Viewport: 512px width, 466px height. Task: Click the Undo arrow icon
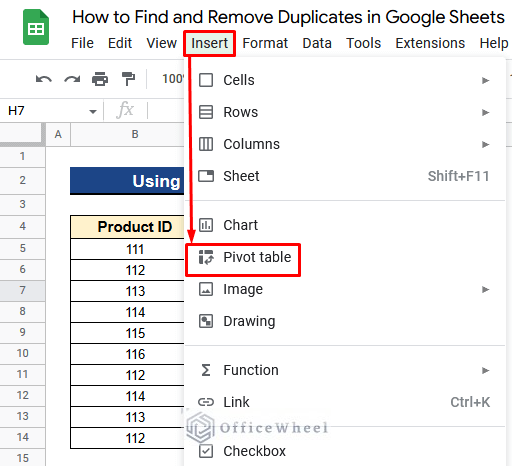pos(44,79)
